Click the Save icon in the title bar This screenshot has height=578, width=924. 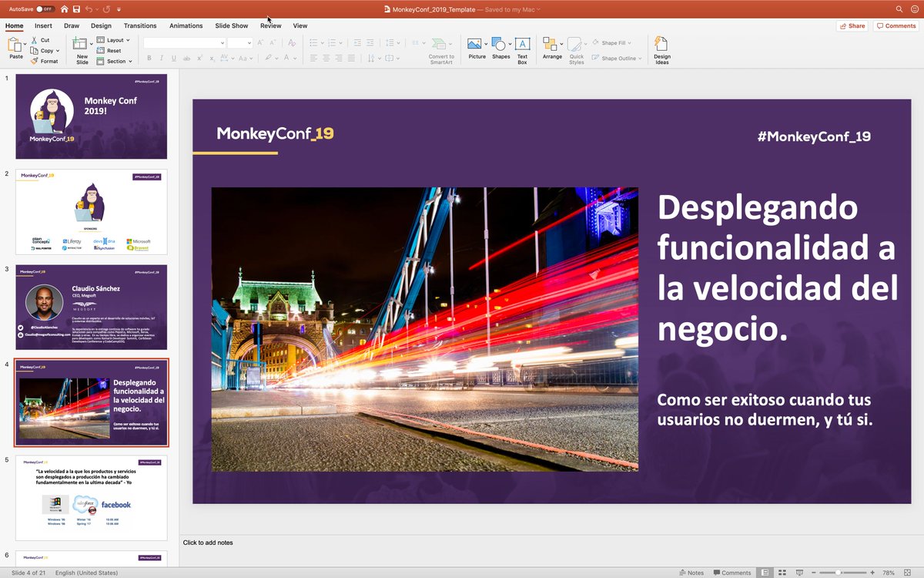point(76,9)
